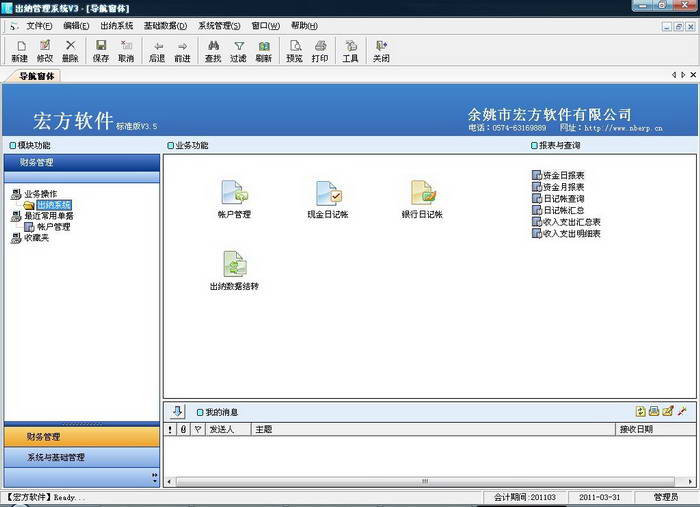Image resolution: width=700 pixels, height=507 pixels.
Task: Click the 取消 (Cancel) toolbar icon
Action: coord(126,51)
